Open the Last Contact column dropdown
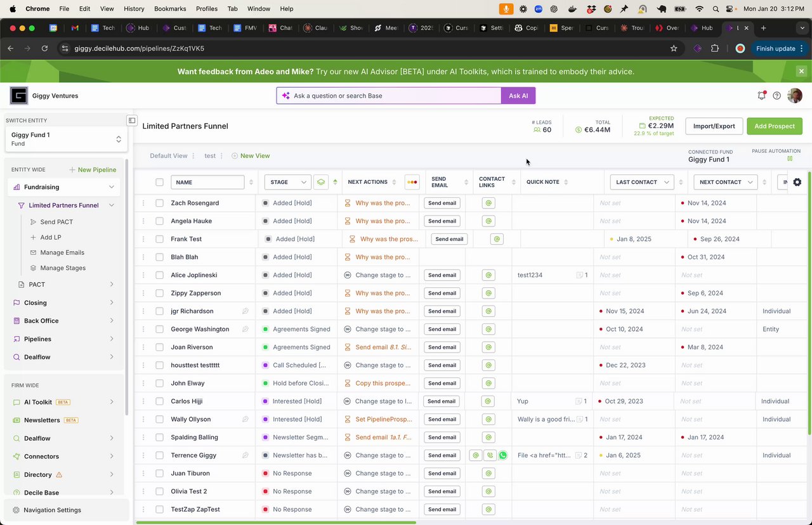812x525 pixels. click(x=642, y=182)
